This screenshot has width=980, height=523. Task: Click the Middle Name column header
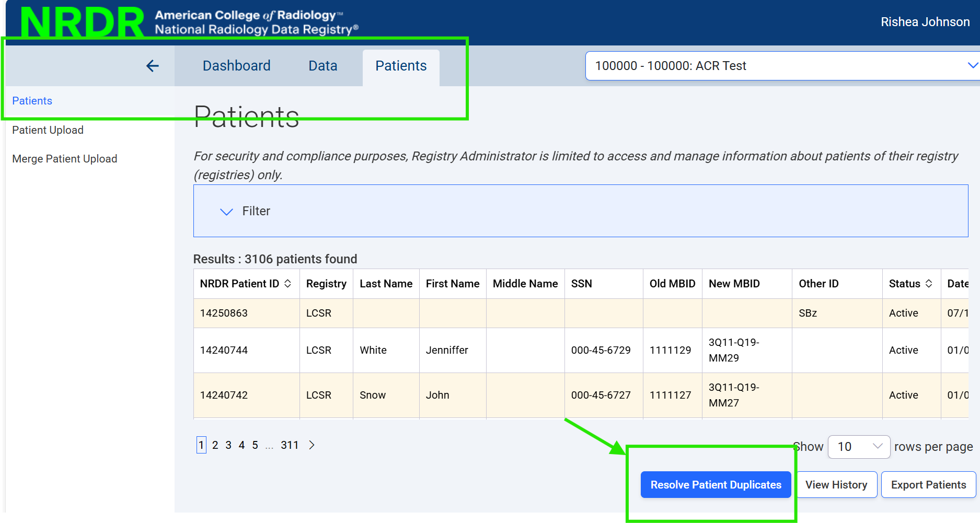click(525, 284)
